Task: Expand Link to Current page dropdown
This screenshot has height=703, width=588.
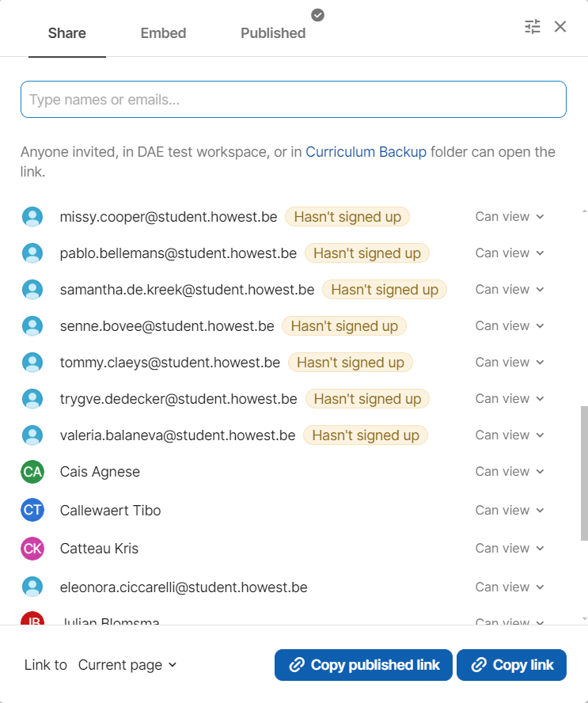Action: click(x=127, y=665)
